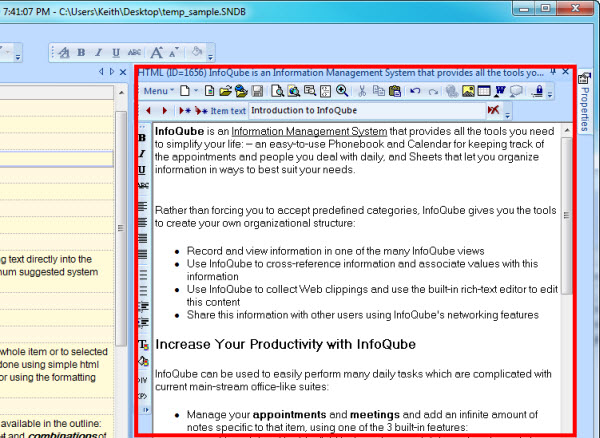The image size is (600, 438).
Task: Click the red X icon after item text field
Action: pos(493,110)
